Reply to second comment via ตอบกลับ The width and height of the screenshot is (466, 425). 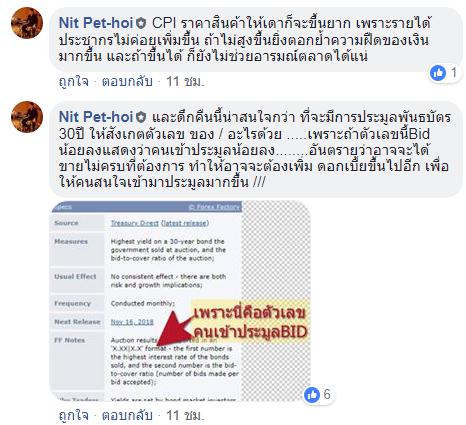click(x=127, y=415)
